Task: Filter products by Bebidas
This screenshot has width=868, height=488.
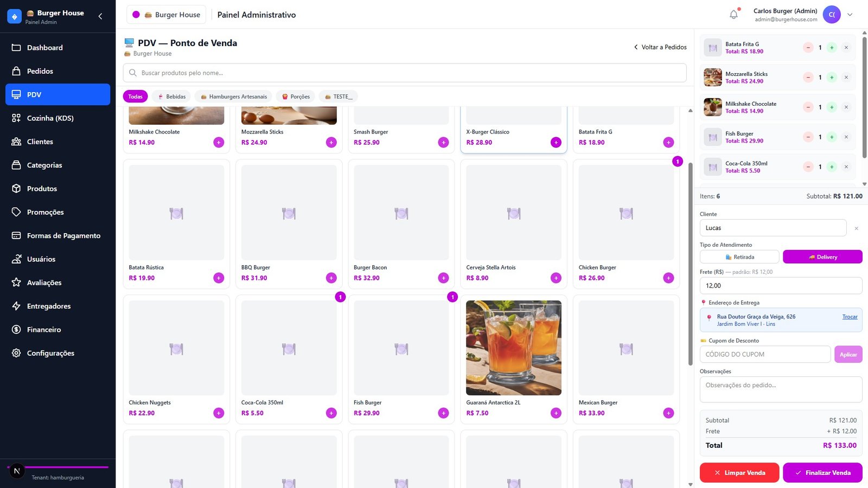Action: coord(171,97)
